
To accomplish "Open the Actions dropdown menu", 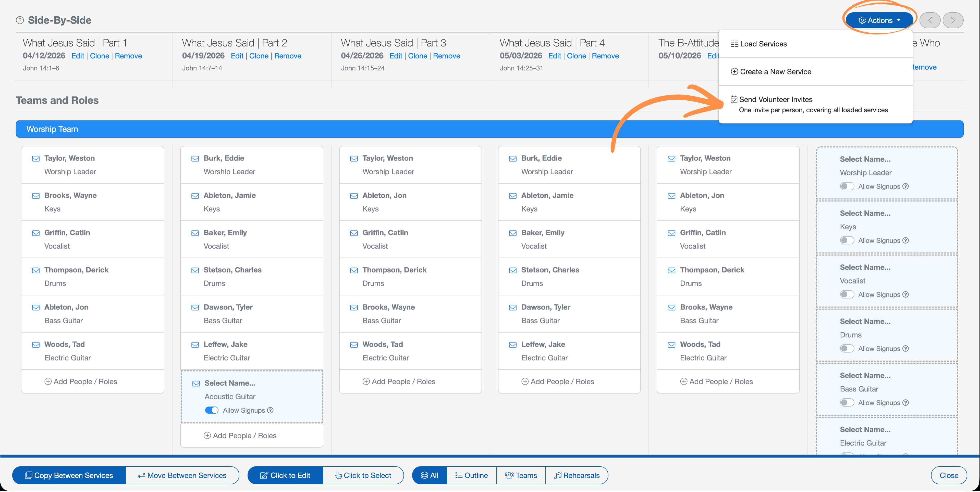I will (x=879, y=20).
